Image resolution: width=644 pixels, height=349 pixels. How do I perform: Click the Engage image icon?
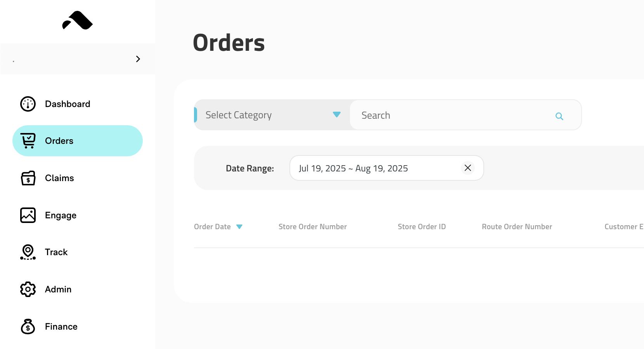28,215
